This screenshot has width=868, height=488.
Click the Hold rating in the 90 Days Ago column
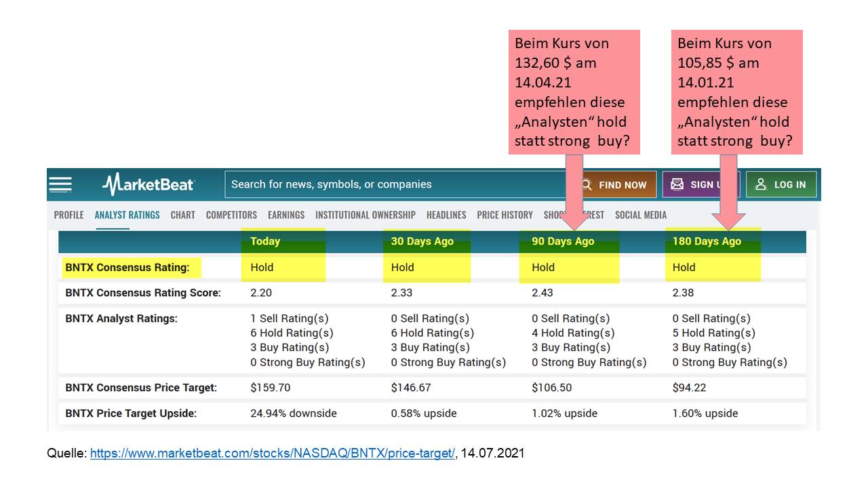(543, 267)
